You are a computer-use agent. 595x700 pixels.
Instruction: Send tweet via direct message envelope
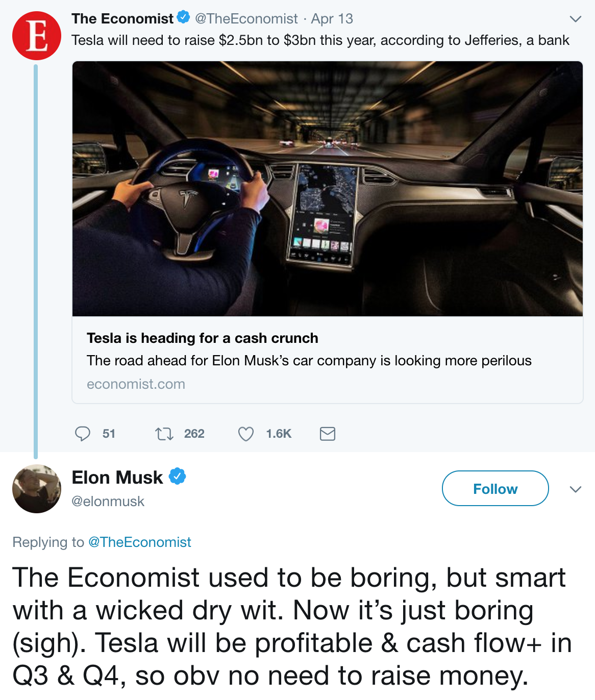[x=327, y=434]
